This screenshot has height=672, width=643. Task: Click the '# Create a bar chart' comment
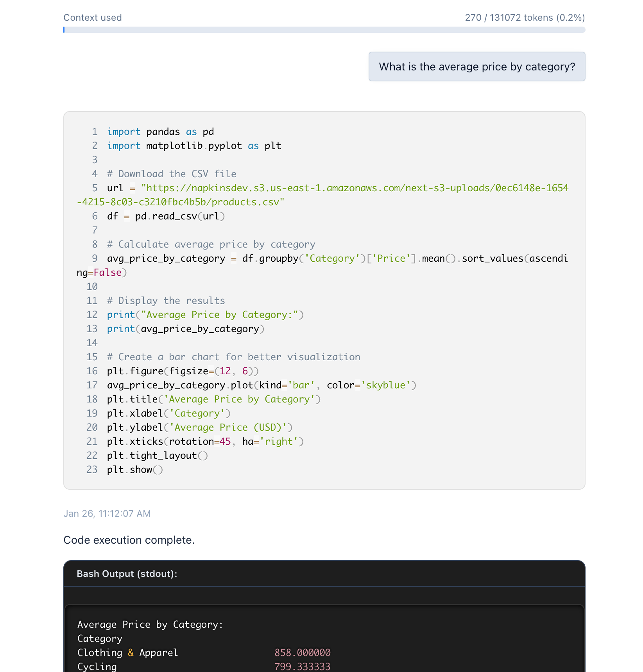234,357
